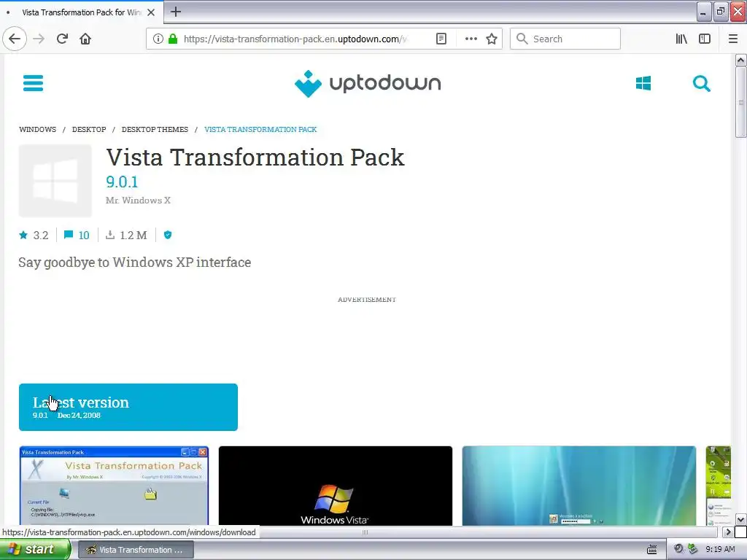Toggle reader view in address bar
747x560 pixels.
(x=441, y=39)
